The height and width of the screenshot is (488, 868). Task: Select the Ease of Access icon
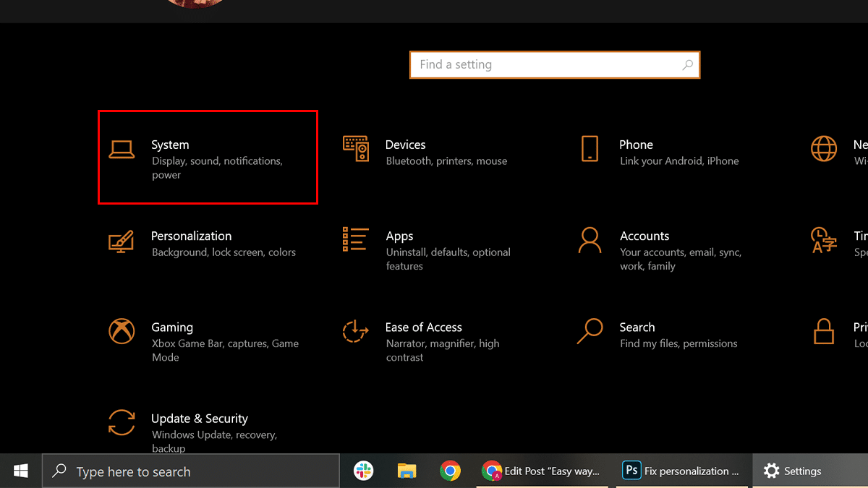pos(355,331)
